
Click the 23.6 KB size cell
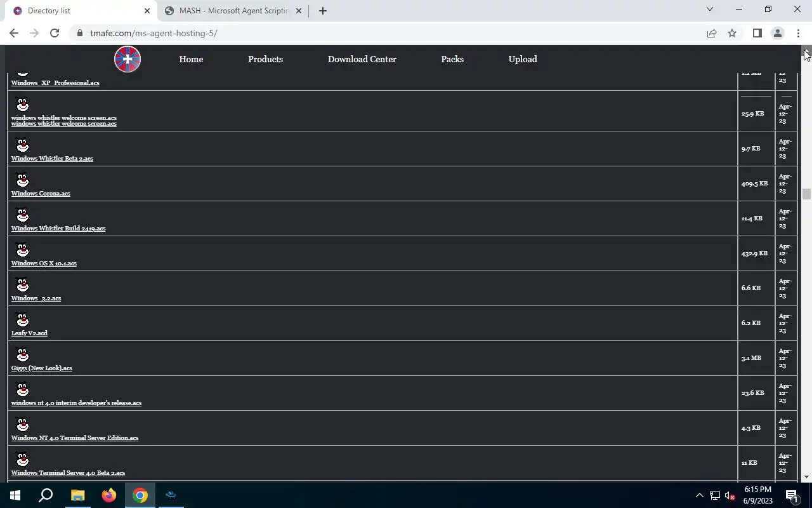(756, 393)
